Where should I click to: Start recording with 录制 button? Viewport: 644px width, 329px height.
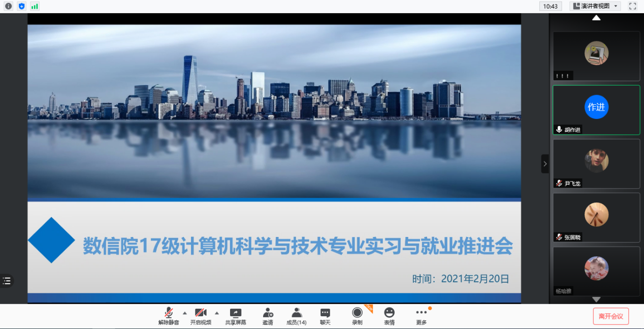[x=358, y=316]
